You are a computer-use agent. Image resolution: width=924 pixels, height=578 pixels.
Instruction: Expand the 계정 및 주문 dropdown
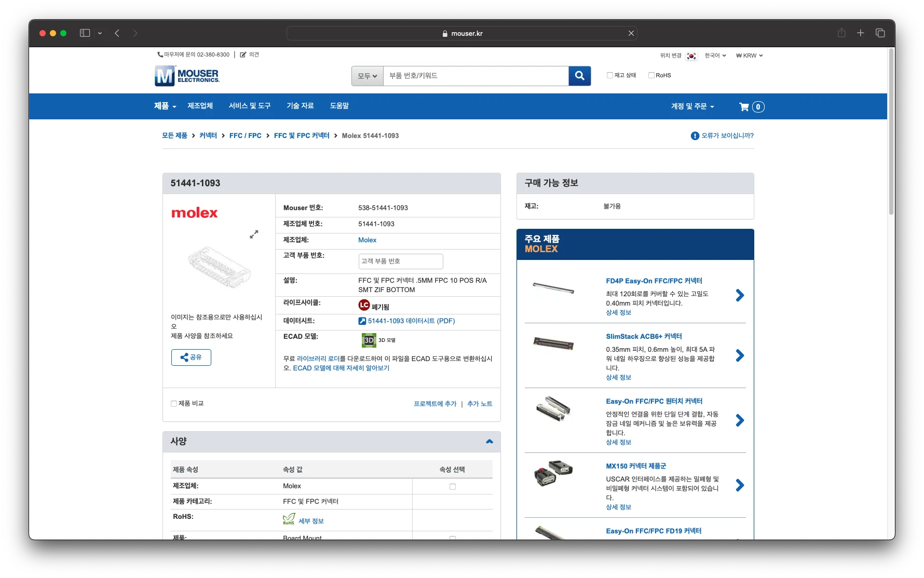(x=692, y=106)
